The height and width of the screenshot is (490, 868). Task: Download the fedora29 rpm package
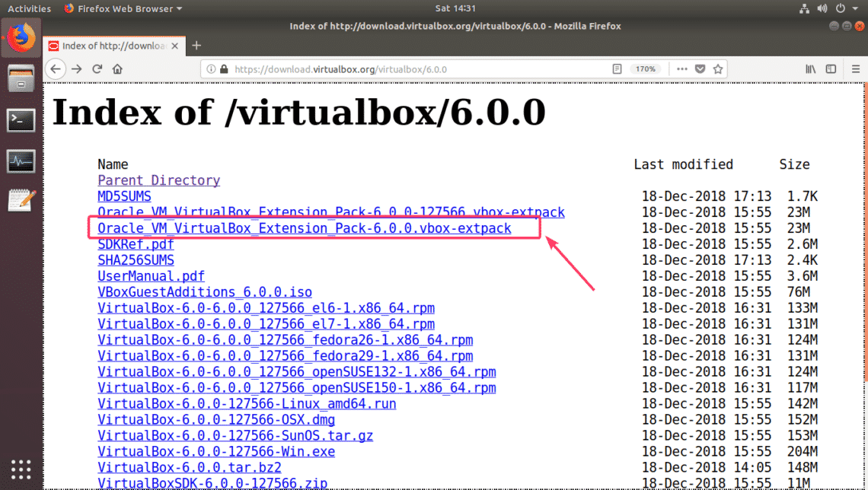point(285,355)
